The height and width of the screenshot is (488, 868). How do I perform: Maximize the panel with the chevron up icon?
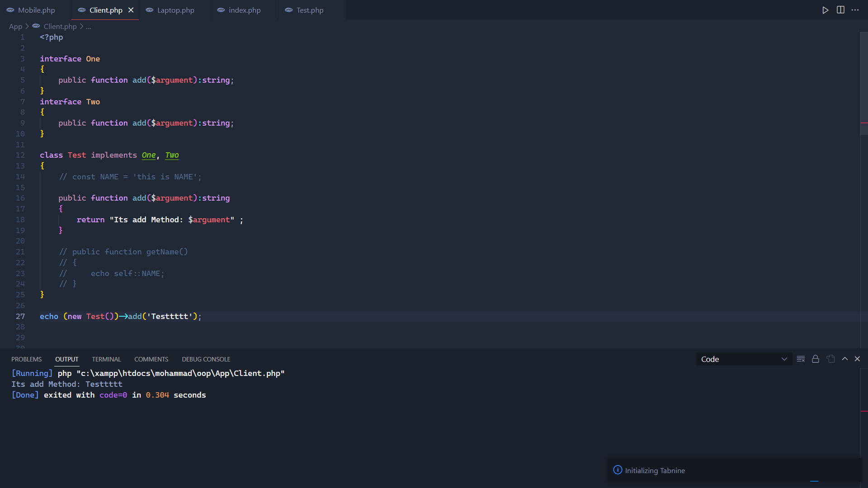tap(844, 359)
